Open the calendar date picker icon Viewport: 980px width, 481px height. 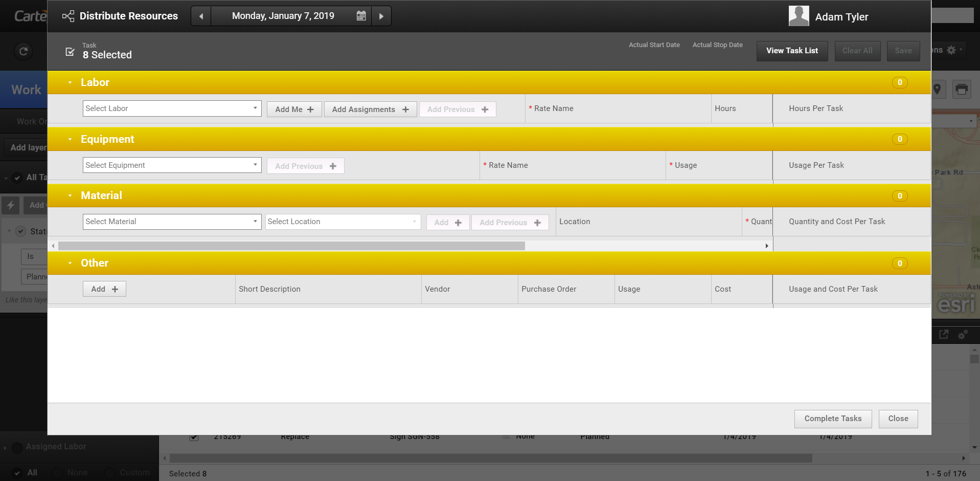(361, 16)
